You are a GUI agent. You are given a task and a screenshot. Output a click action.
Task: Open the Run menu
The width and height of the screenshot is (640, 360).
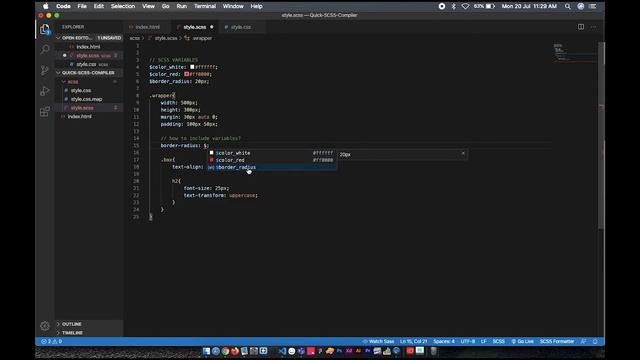click(x=182, y=6)
